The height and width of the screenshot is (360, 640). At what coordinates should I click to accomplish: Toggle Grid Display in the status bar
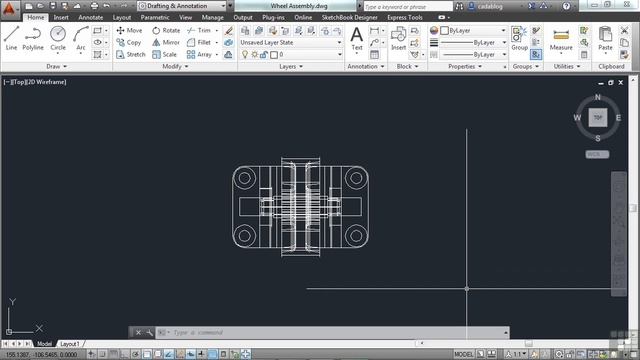point(113,354)
